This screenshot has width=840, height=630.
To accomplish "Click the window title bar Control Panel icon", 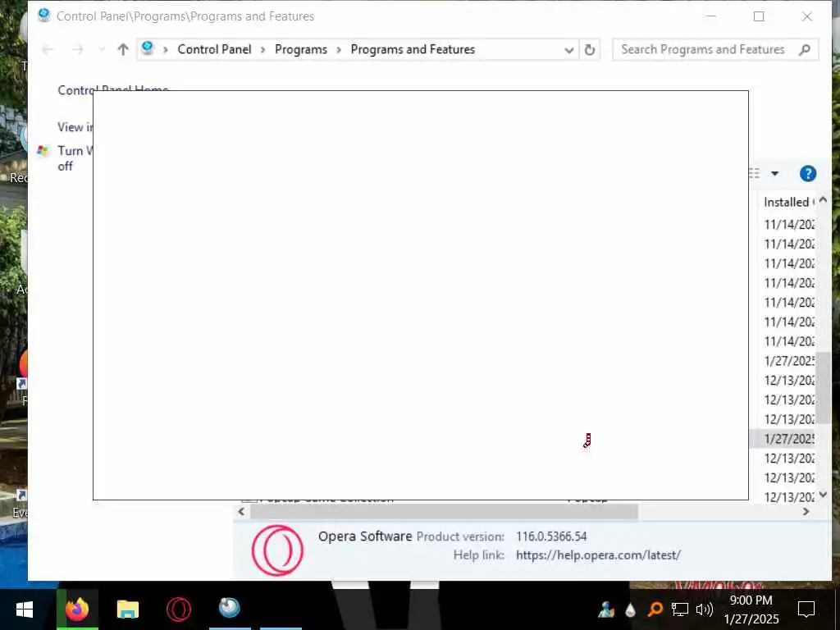I will click(44, 16).
